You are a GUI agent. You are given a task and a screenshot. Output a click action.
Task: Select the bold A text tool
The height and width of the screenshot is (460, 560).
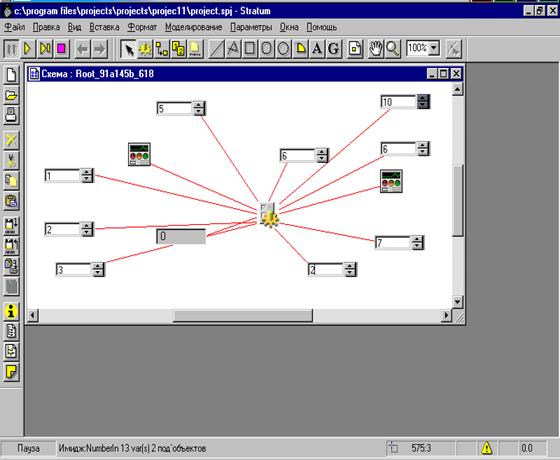[x=317, y=49]
